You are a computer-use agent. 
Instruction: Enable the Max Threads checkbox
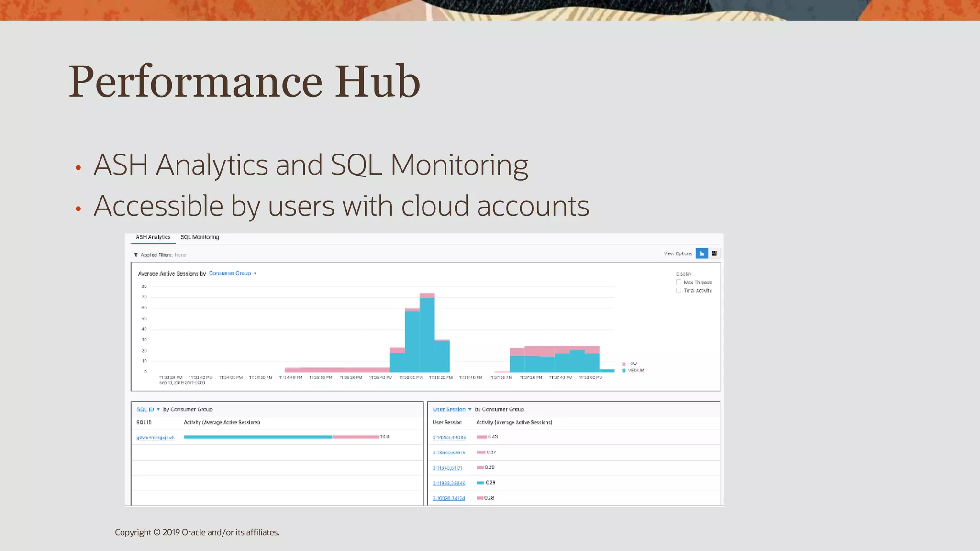point(679,282)
